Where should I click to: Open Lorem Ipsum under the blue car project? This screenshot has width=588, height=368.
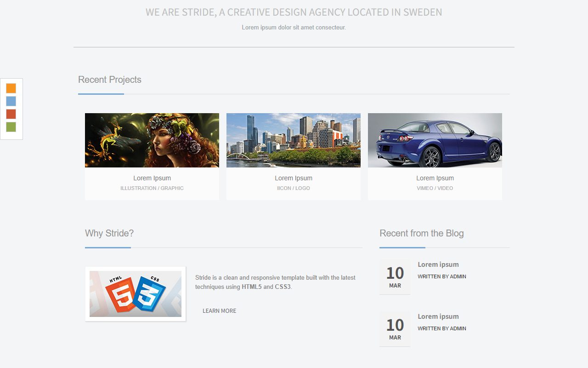point(435,178)
